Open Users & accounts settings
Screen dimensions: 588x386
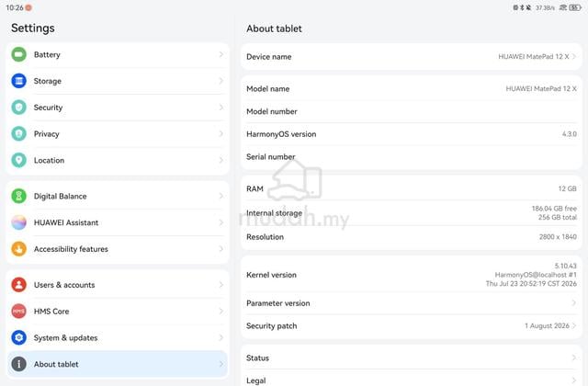(117, 285)
